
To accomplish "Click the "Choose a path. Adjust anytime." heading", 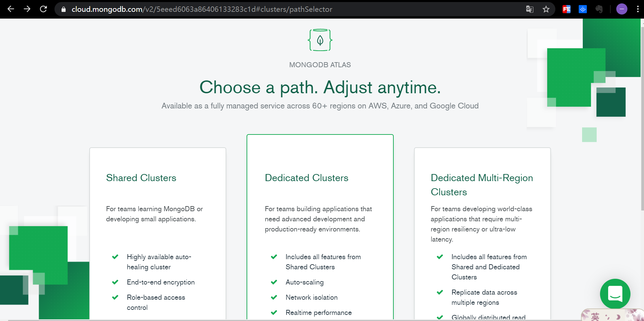I will (x=320, y=87).
